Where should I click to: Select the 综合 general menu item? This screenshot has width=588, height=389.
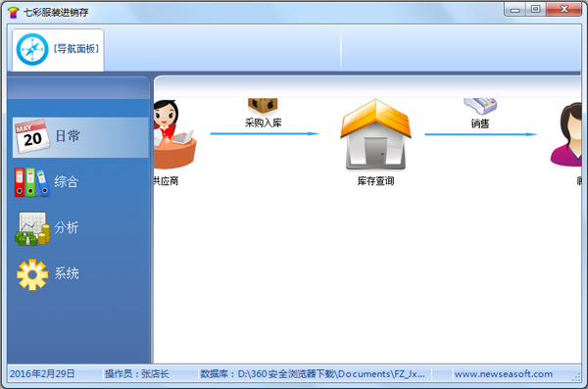click(x=80, y=182)
